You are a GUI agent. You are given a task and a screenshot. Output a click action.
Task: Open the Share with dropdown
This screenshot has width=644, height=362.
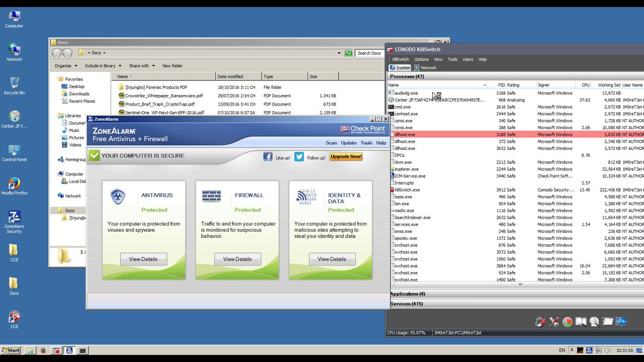pyautogui.click(x=142, y=66)
